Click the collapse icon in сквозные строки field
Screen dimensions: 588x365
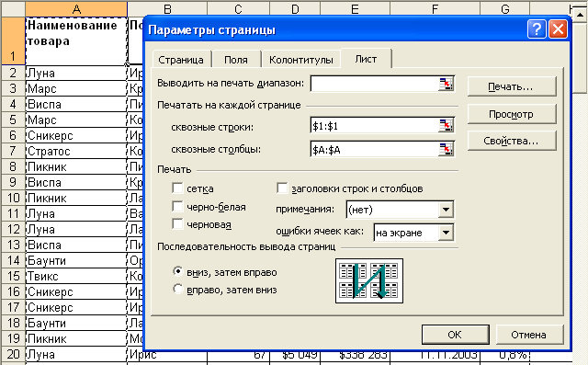pos(446,126)
